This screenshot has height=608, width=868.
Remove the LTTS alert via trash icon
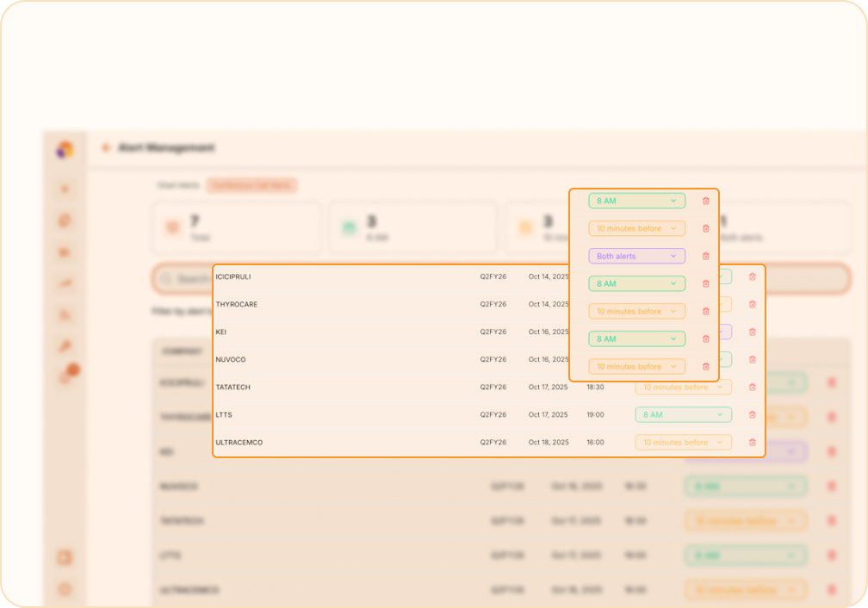pyautogui.click(x=752, y=414)
